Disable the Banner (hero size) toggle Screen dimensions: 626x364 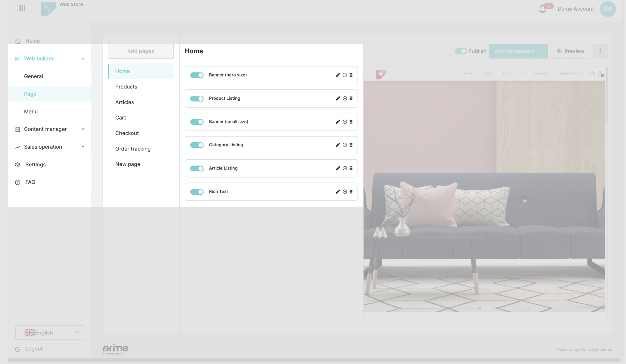click(x=197, y=75)
